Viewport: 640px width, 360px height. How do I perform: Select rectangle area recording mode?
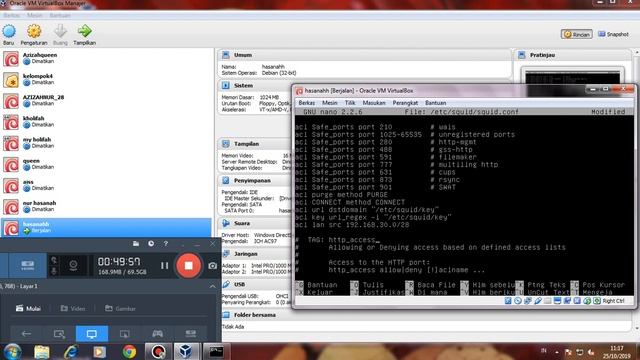click(59, 334)
